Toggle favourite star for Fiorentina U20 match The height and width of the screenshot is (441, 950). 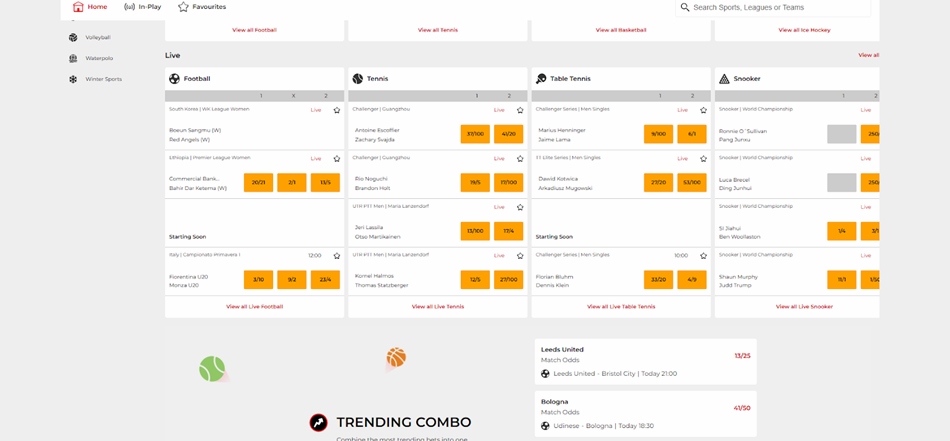337,256
